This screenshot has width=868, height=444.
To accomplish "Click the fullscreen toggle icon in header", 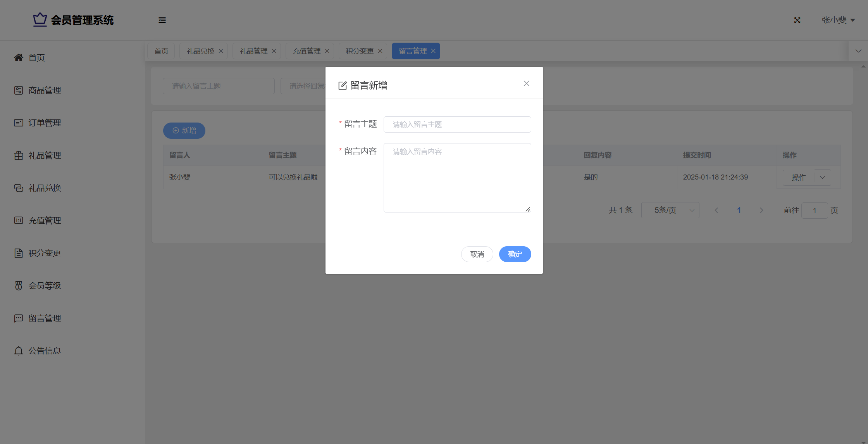I will 797,20.
